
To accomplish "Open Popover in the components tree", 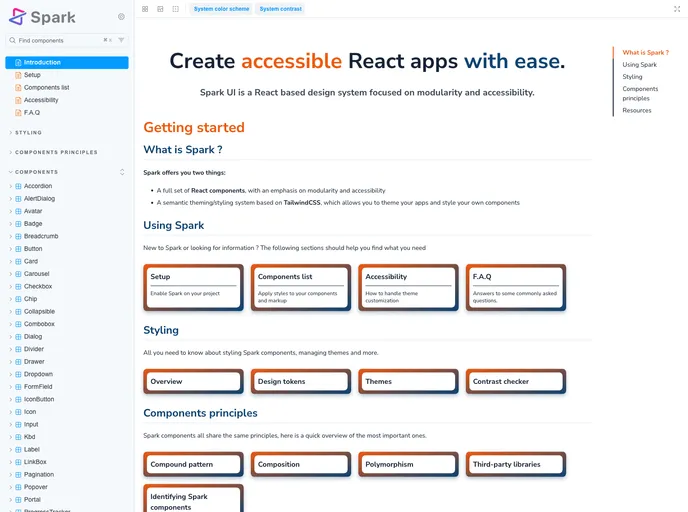I will [x=36, y=487].
